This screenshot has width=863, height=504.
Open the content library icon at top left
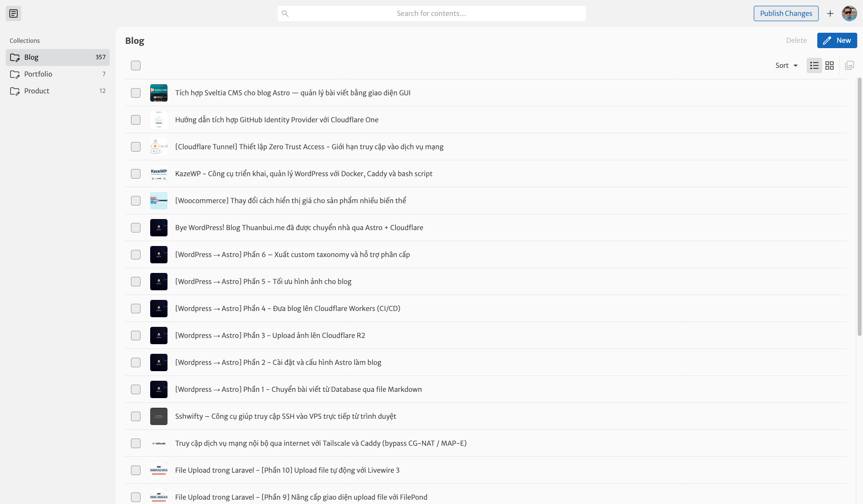pyautogui.click(x=13, y=13)
